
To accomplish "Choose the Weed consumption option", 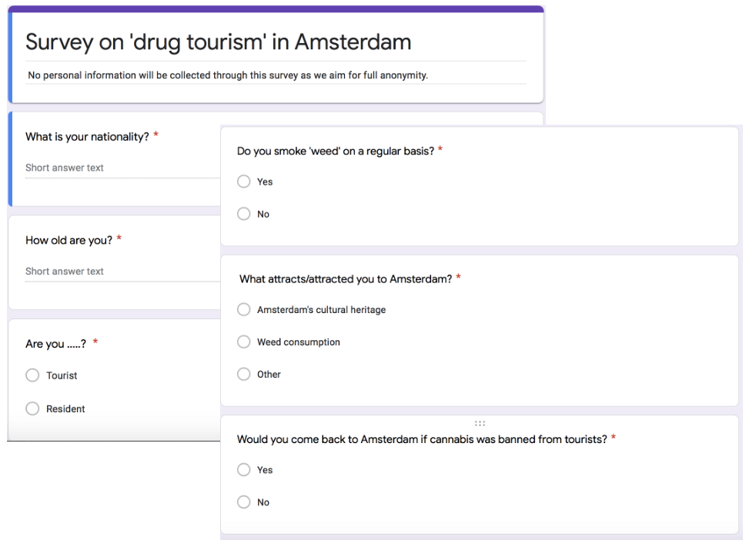I will [x=244, y=342].
